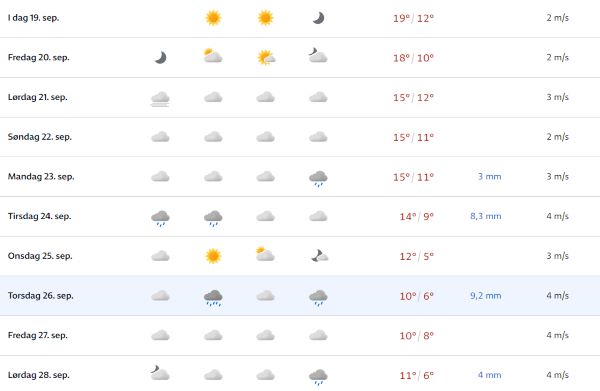Click the moon icon in the I dag 19. sep row
600x391 pixels.
click(318, 18)
